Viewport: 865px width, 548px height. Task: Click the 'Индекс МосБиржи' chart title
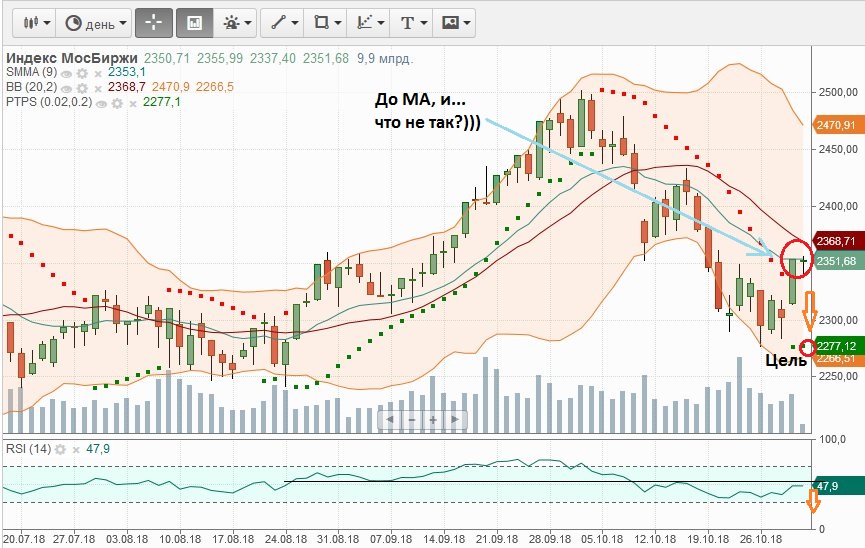click(x=72, y=58)
